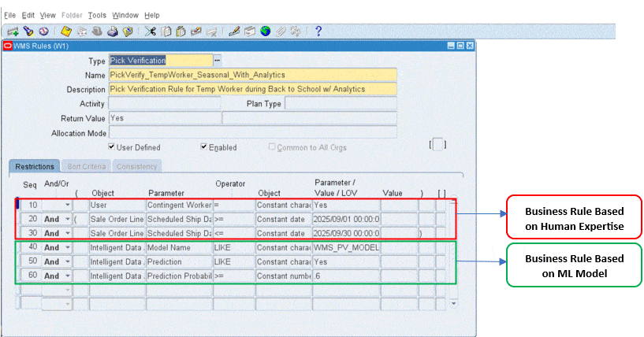Open the And/Or dropdown on Seq 20 row
644x337 pixels.
[x=67, y=219]
